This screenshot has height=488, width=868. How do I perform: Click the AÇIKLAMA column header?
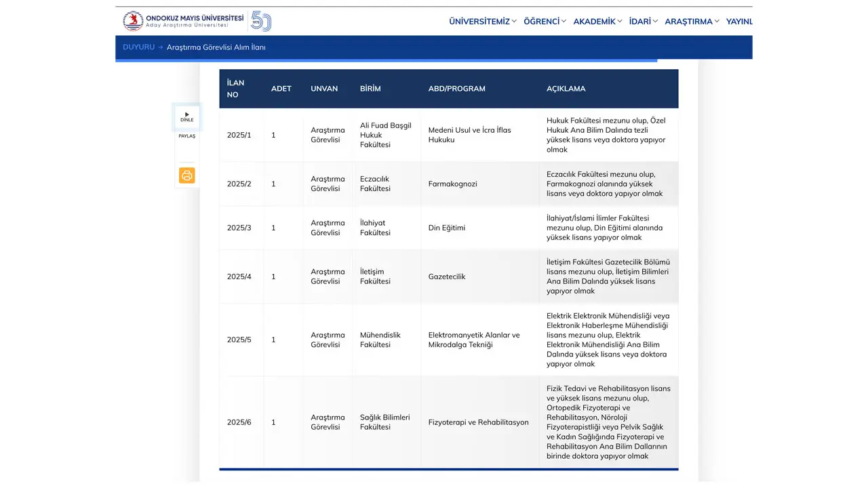pyautogui.click(x=566, y=89)
